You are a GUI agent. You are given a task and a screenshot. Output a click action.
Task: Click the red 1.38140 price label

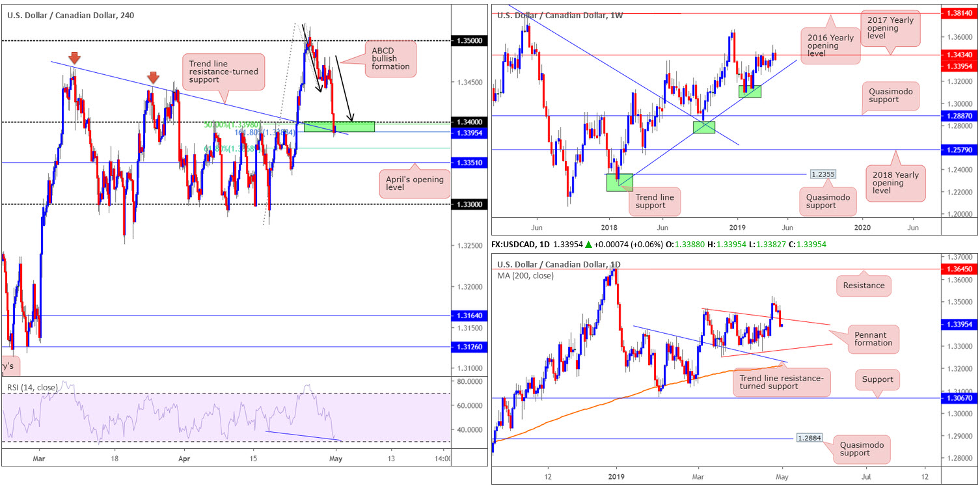960,12
